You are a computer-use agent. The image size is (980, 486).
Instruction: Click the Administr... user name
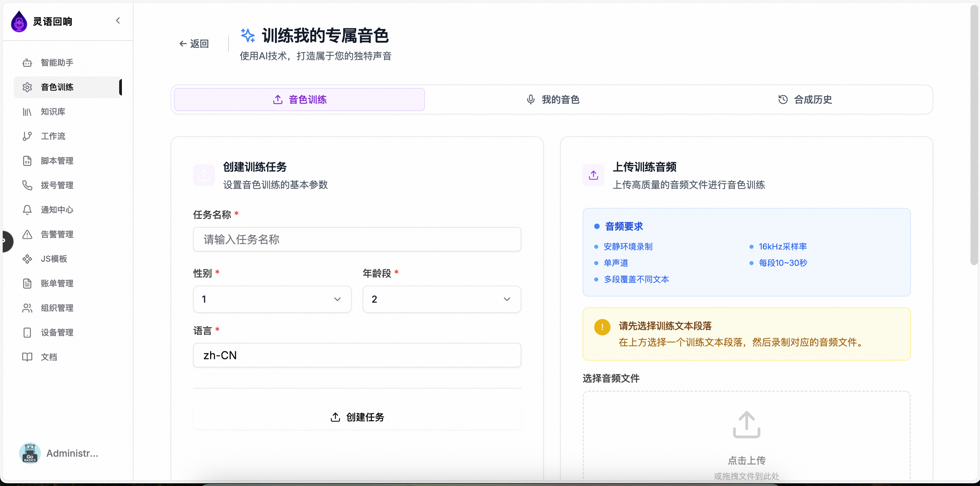[x=72, y=453]
